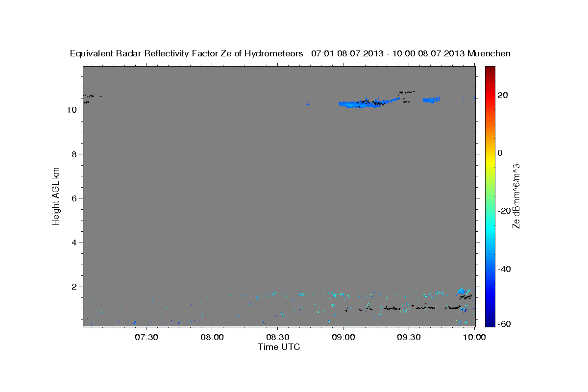Viewport: 588px width, 392px height.
Task: Click the 10:00 time tick label
Action: click(474, 337)
